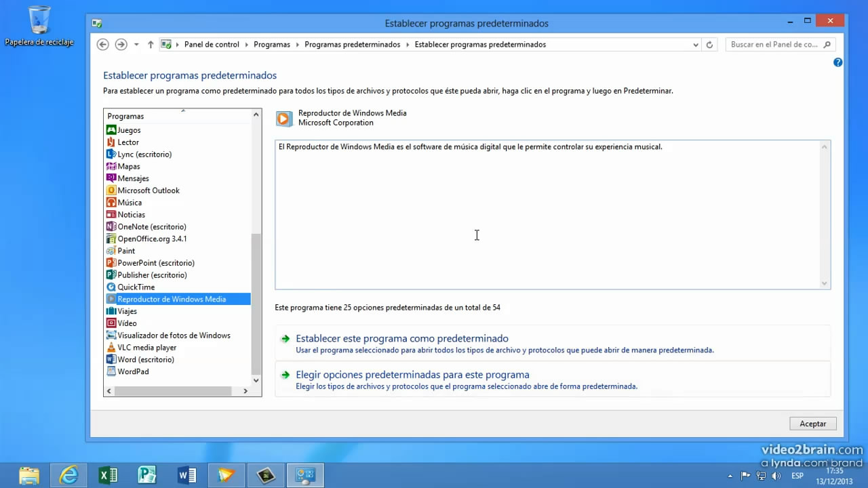This screenshot has width=868, height=488.
Task: Open Word from the taskbar
Action: 186,475
